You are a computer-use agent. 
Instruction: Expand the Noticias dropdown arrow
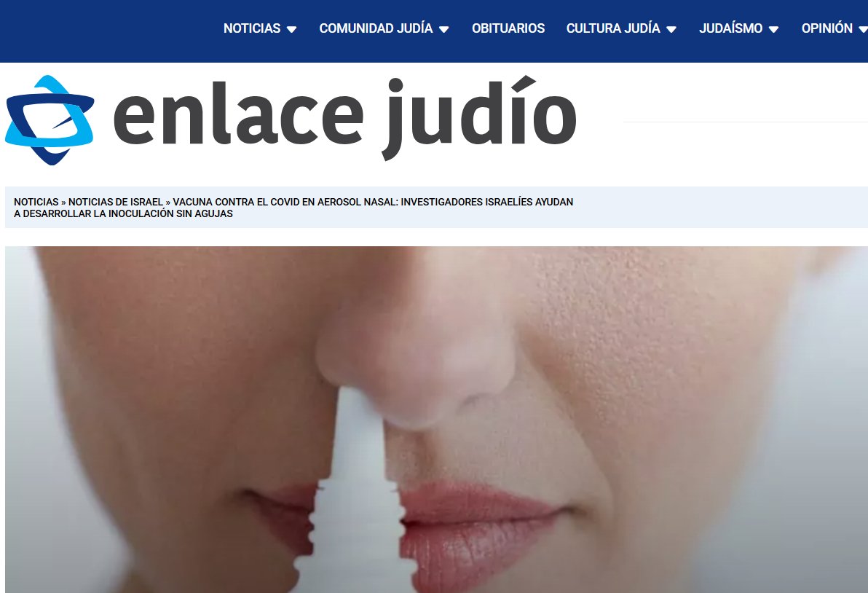click(x=292, y=30)
